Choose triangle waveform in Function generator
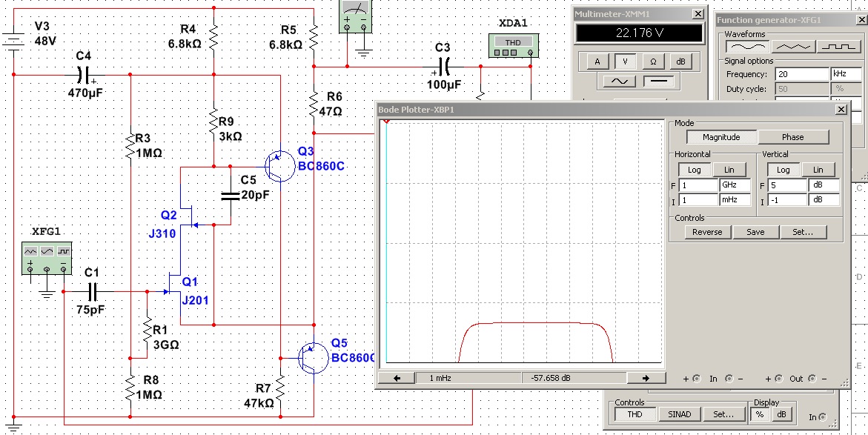This screenshot has height=435, width=868. 792,47
